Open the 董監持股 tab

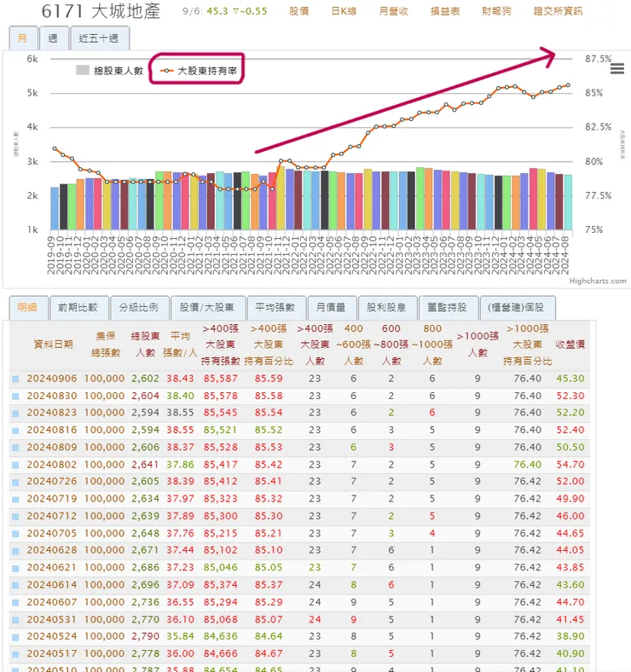(x=447, y=307)
